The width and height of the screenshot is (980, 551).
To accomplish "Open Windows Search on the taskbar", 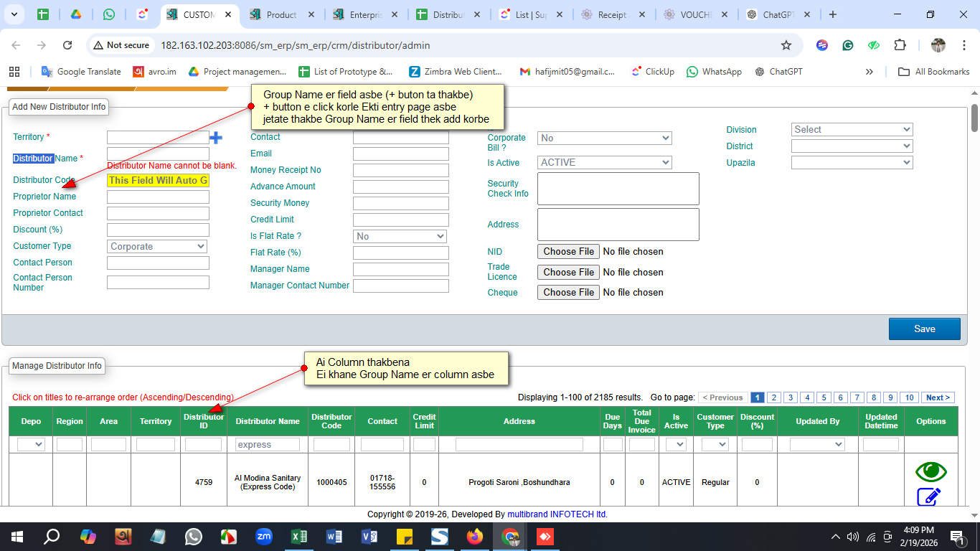I will [x=52, y=537].
